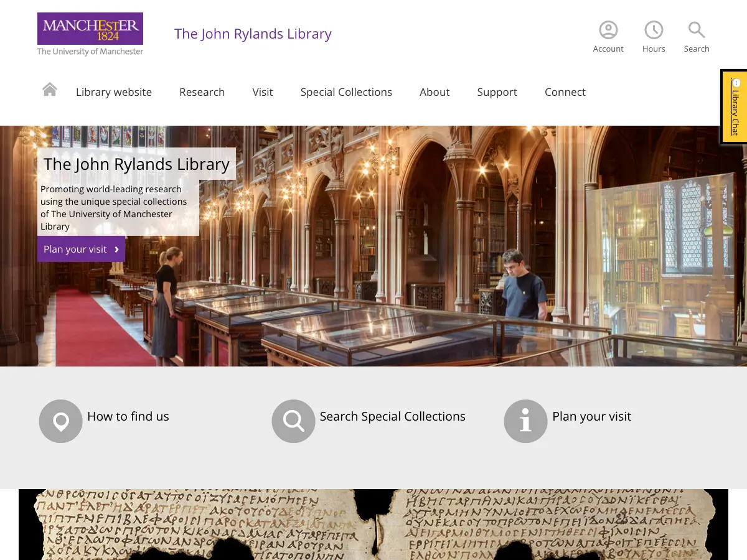Open the Connect menu item

(565, 92)
